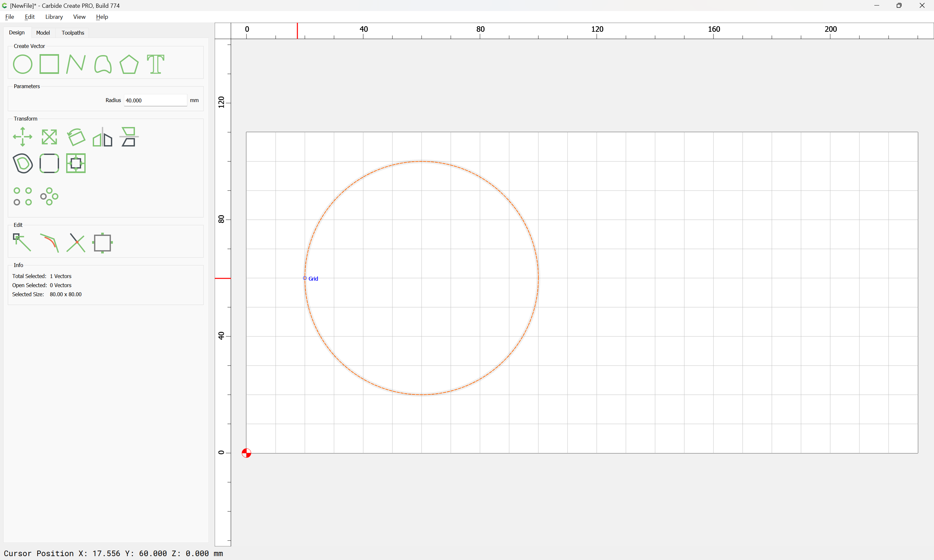The image size is (934, 560).
Task: Activate the Mirror transform tool
Action: coord(103,137)
